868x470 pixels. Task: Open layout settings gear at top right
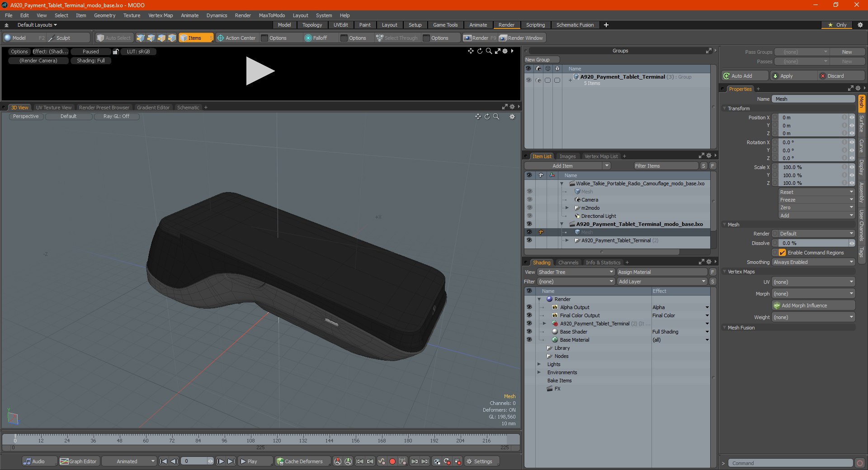coord(860,25)
